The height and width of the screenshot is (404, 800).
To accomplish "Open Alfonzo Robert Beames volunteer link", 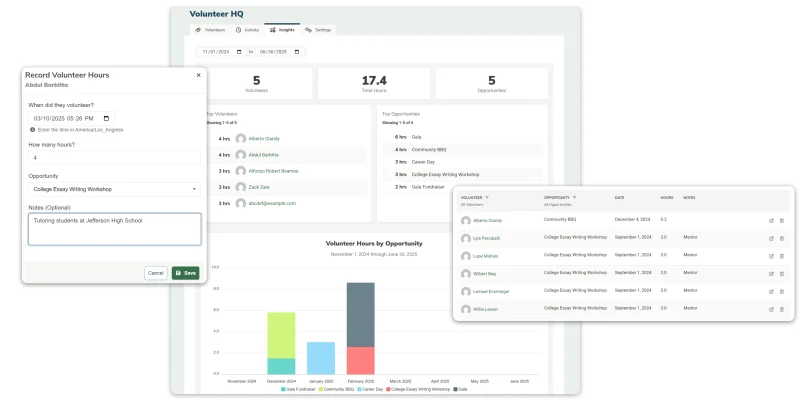I will coord(273,171).
